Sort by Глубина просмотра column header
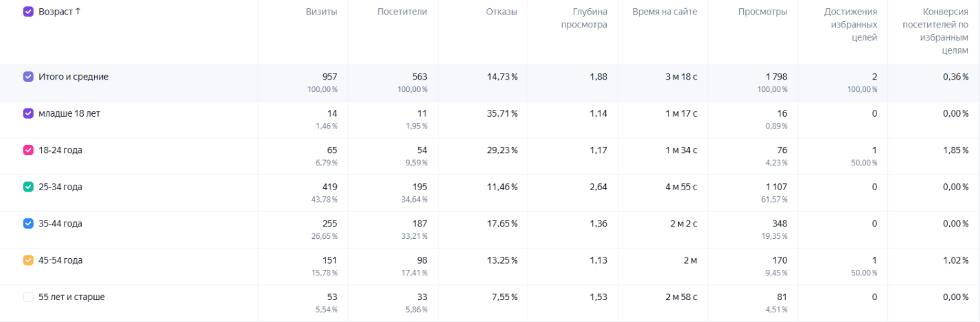This screenshot has height=322, width=980. point(584,19)
